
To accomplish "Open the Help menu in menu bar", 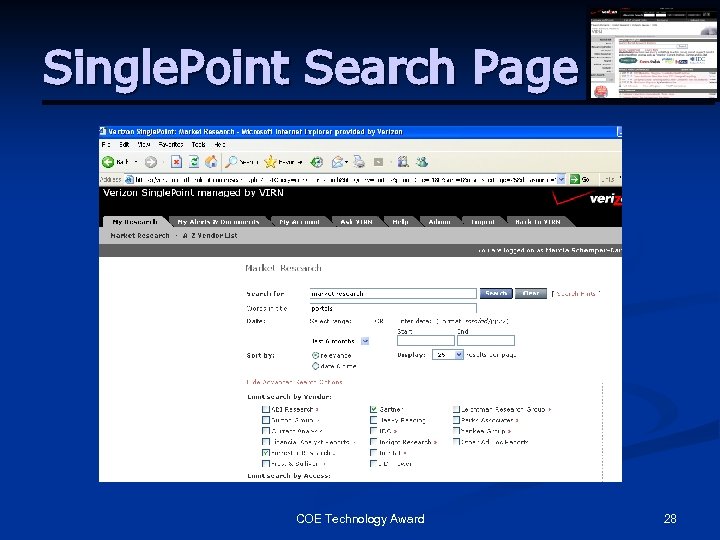I will (x=220, y=144).
